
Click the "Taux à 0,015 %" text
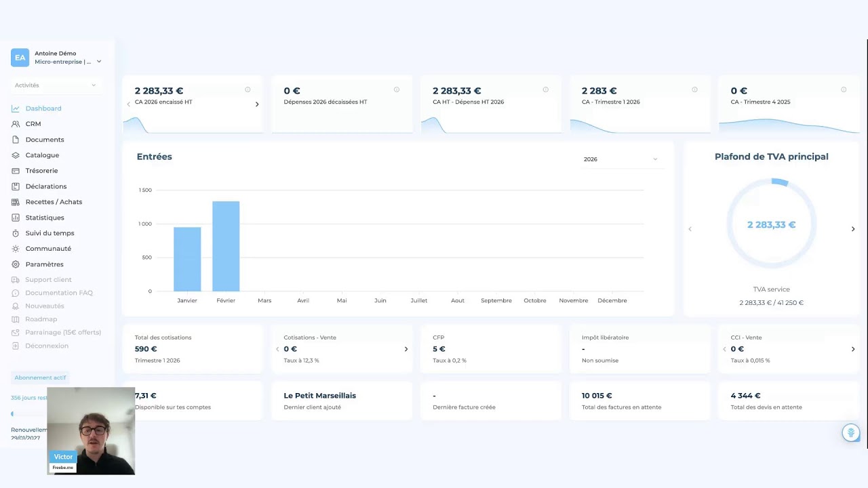(x=751, y=361)
